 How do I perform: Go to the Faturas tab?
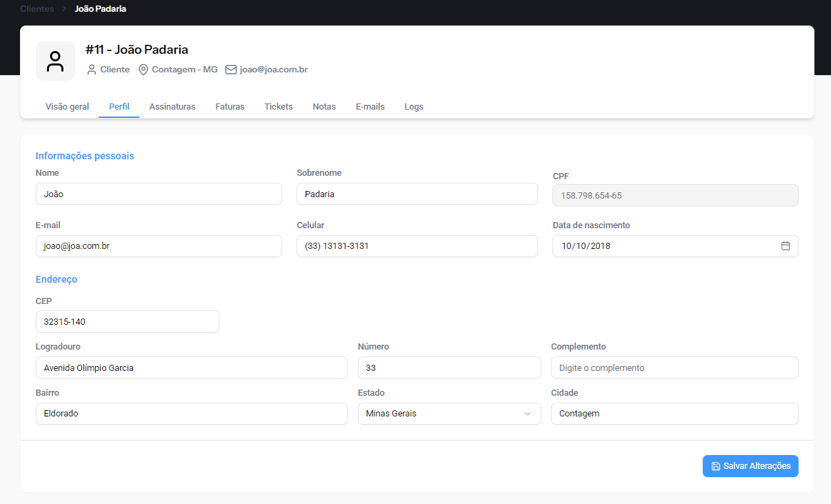coord(230,107)
